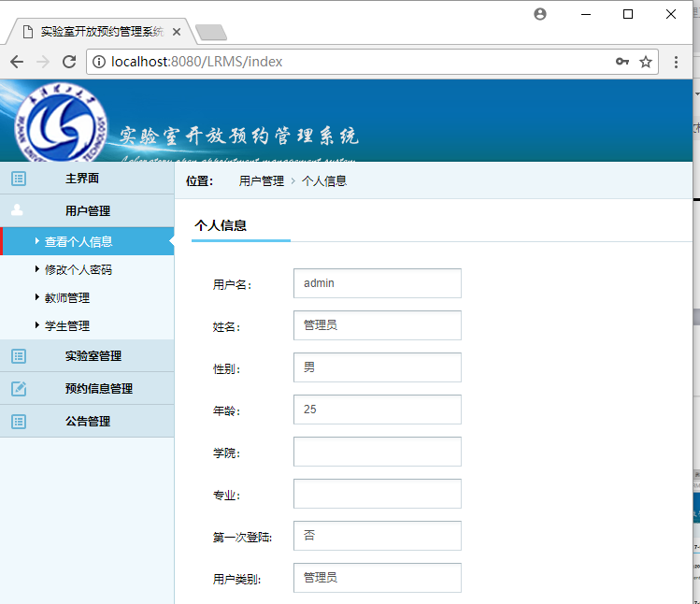Click the 第一次登陆 field showing 否
Screen dimensions: 700x604
pos(378,536)
